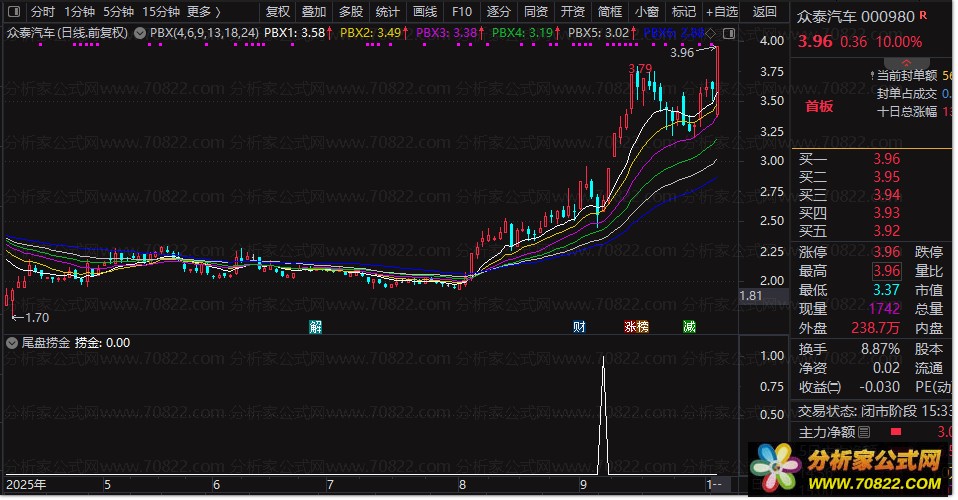Click the 减 event marker on chart
Screen dimensions: 958x500
[689, 327]
